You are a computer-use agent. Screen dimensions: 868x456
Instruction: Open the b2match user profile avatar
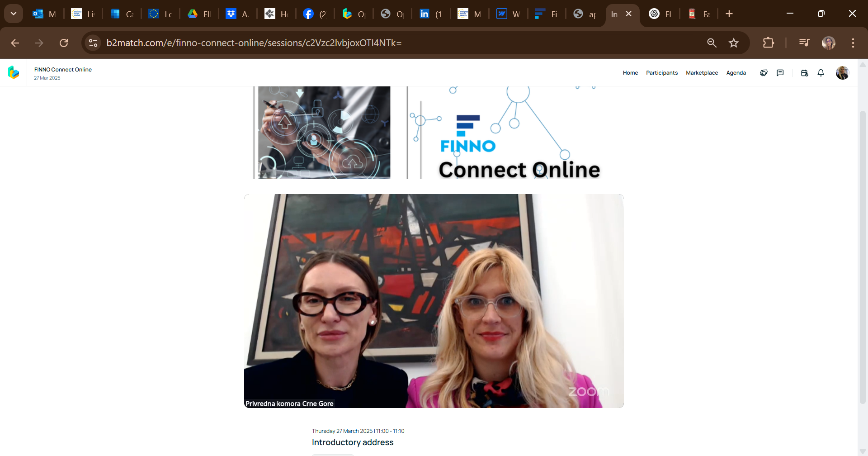[842, 73]
